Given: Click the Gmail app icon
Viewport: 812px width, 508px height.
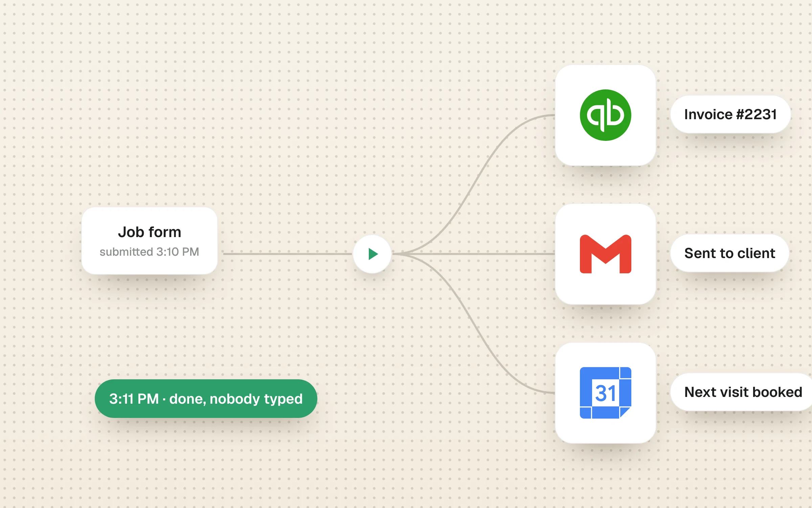Looking at the screenshot, I should point(605,254).
